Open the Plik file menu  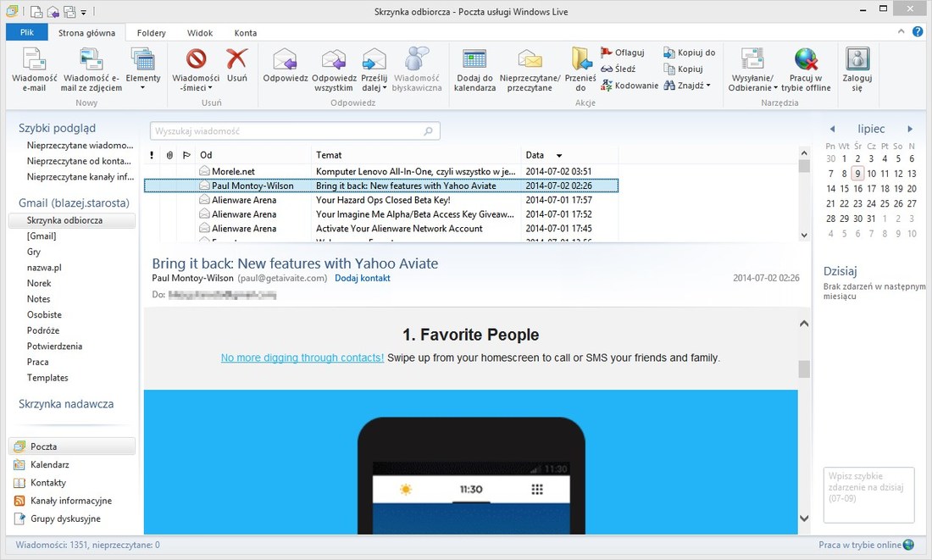27,33
